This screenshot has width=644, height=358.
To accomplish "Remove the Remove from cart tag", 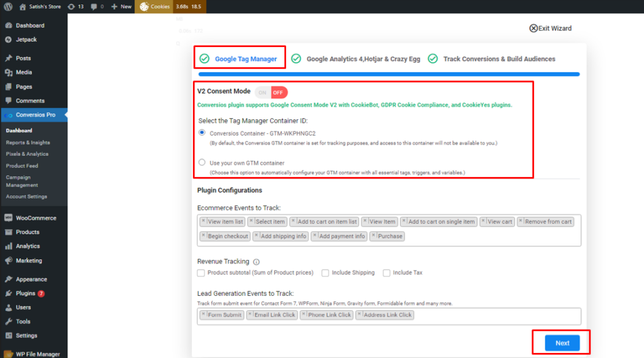I will pyautogui.click(x=520, y=221).
